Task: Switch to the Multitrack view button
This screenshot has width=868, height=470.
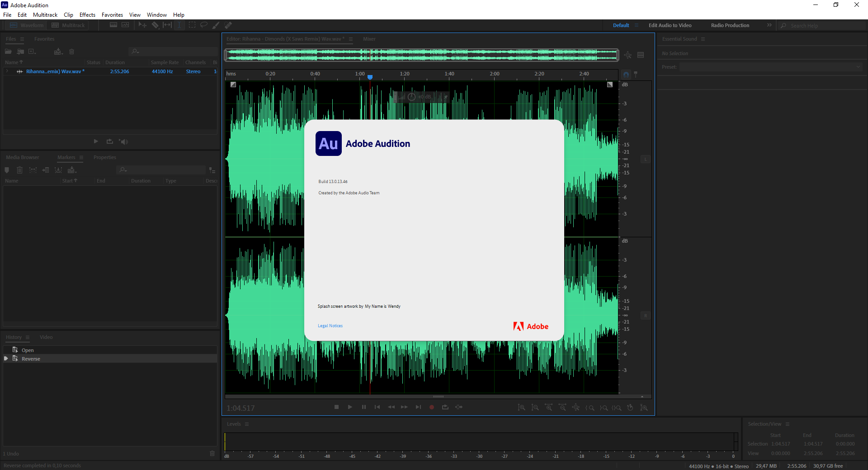Action: click(x=68, y=25)
